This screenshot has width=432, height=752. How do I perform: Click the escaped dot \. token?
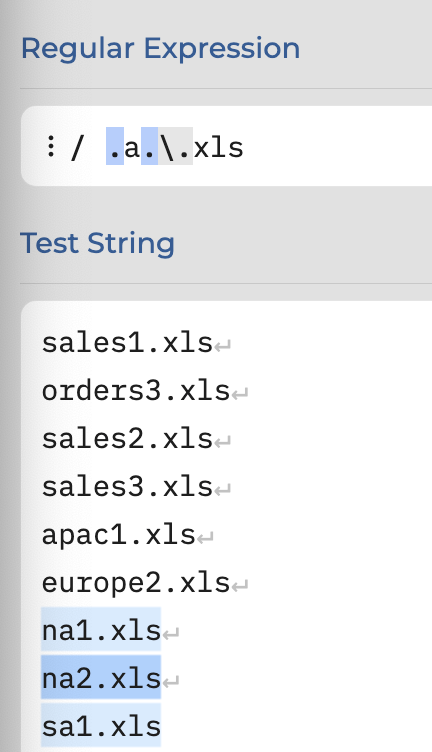(175, 146)
